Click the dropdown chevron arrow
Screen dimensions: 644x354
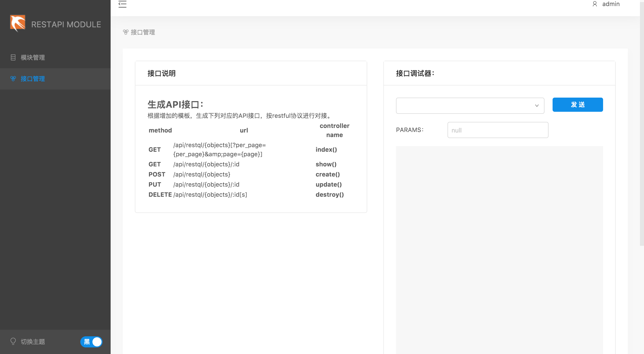537,105
